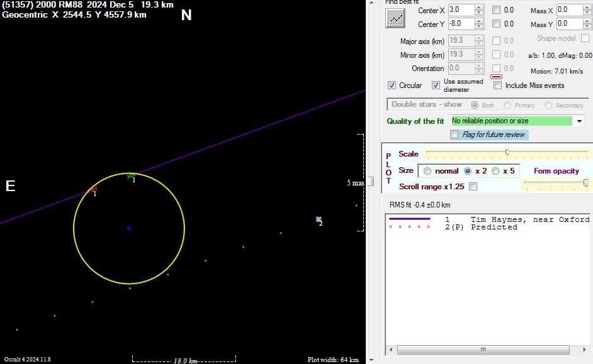Viewport: 593px width, 364px height.
Task: Adjust Mass Y using its spinner control
Action: [588, 24]
